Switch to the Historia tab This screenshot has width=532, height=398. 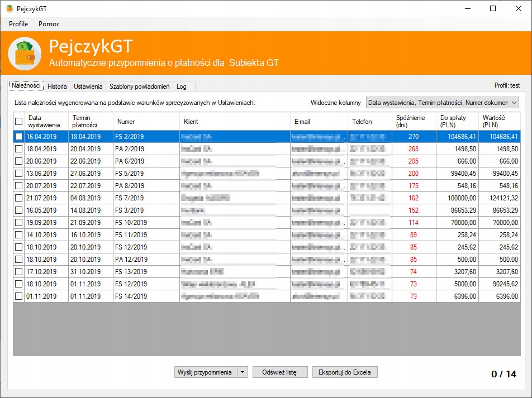(57, 87)
